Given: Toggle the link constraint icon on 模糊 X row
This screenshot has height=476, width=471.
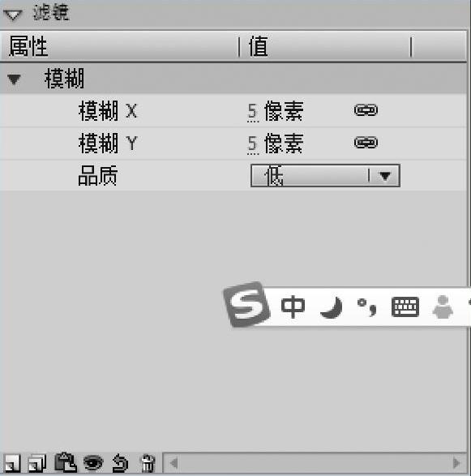Looking at the screenshot, I should tap(366, 110).
